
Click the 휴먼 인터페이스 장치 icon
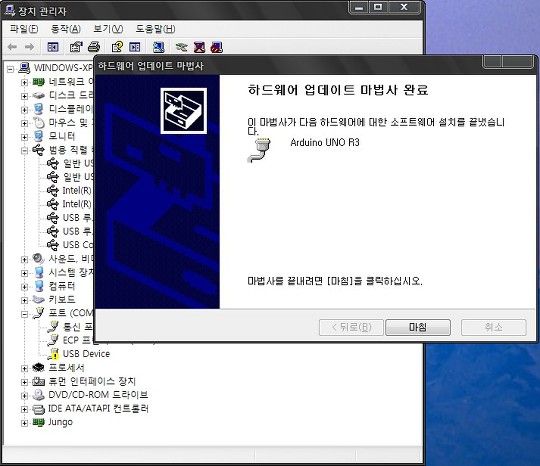coord(38,381)
